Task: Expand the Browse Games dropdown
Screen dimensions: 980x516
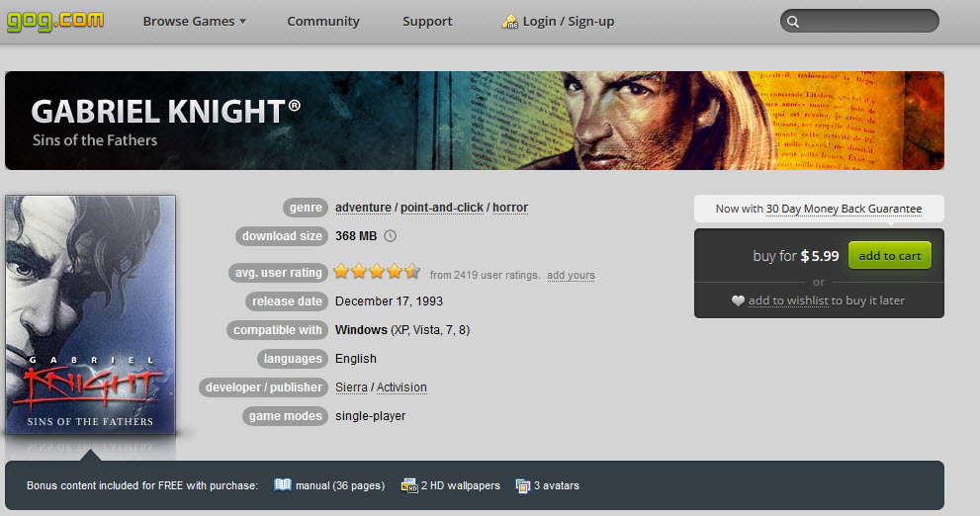Action: tap(195, 21)
